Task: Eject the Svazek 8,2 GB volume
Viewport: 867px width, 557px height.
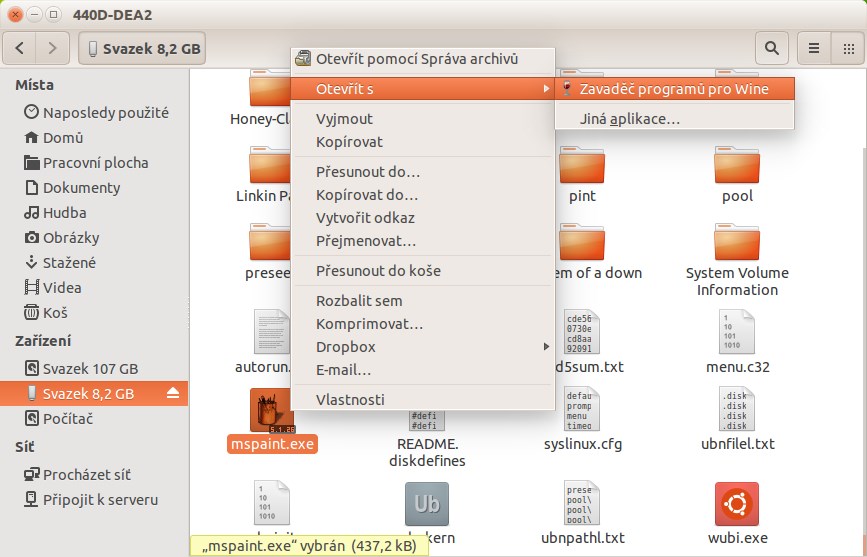Action: [173, 393]
